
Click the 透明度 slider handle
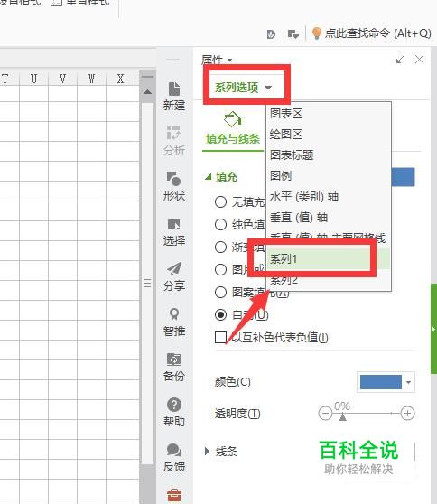click(x=343, y=416)
